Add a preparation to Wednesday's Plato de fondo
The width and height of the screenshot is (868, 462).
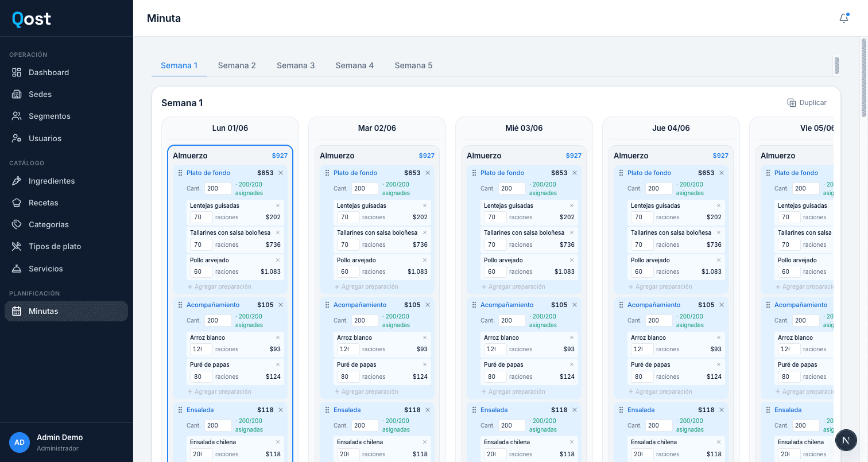point(513,286)
